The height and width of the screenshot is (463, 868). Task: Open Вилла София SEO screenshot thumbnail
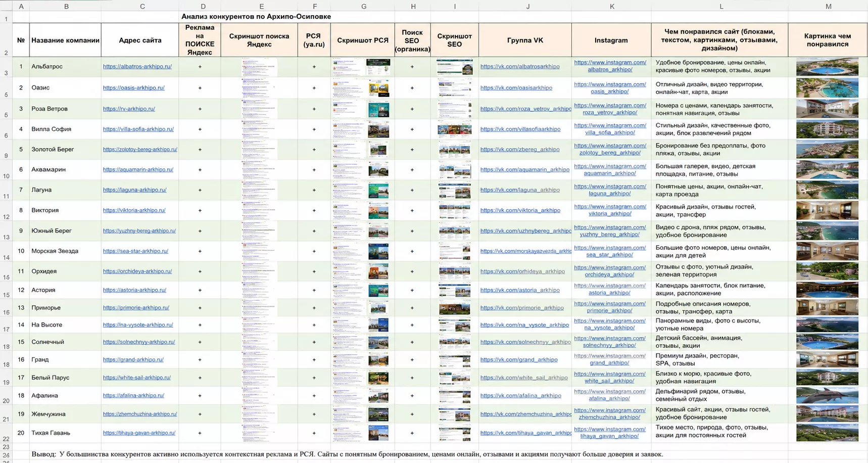point(455,129)
